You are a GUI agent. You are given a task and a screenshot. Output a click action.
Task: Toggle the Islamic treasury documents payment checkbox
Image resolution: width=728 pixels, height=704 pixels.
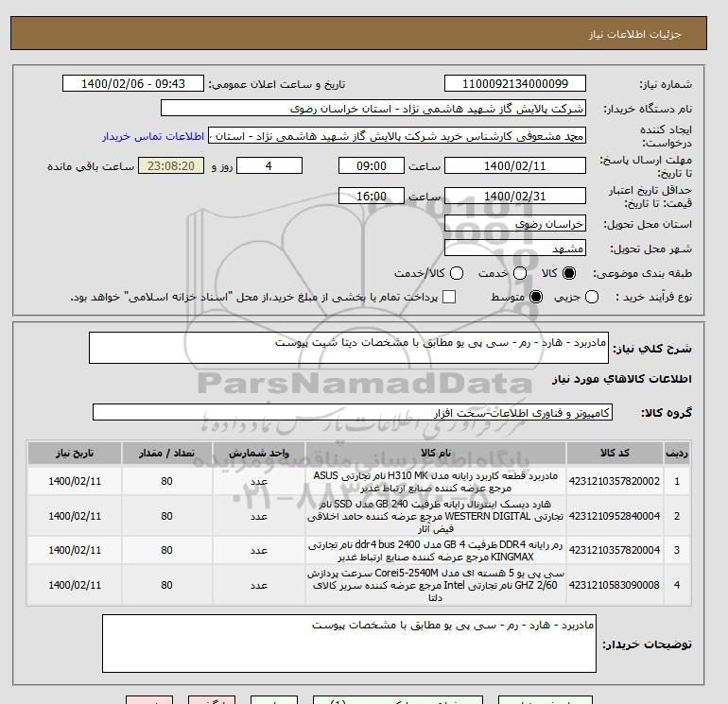pos(449,297)
